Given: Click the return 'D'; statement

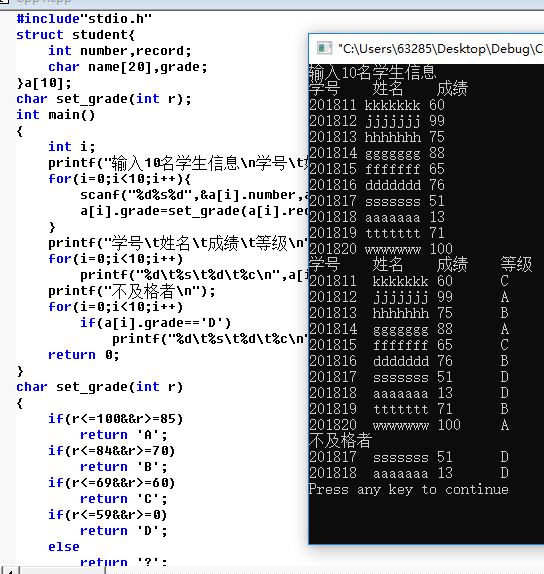Looking at the screenshot, I should [124, 531].
